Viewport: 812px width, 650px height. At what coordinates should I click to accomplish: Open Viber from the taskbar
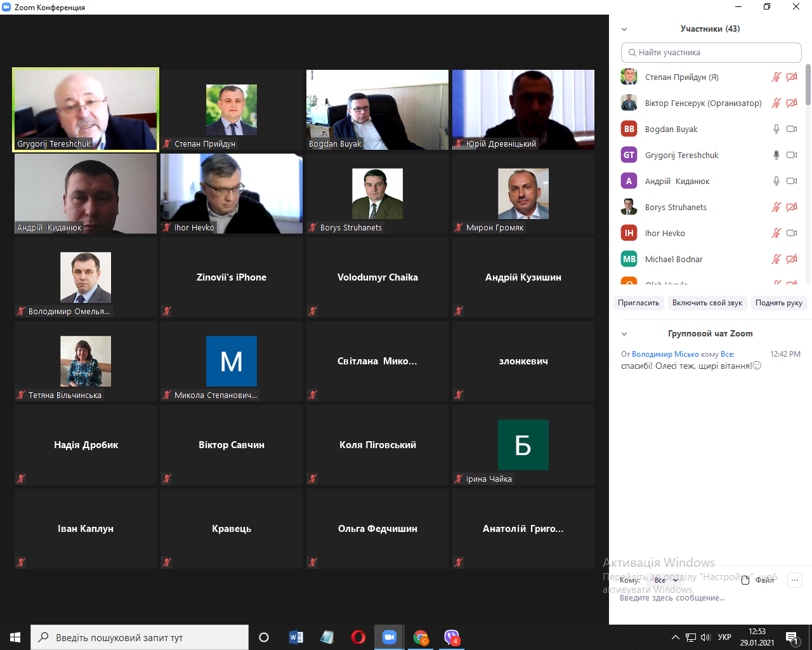click(451, 637)
